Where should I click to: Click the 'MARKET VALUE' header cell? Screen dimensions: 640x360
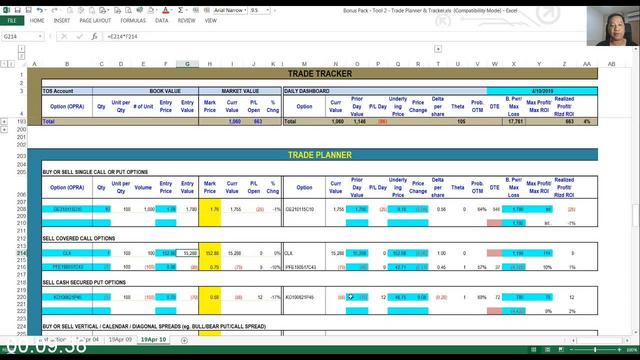[240, 91]
